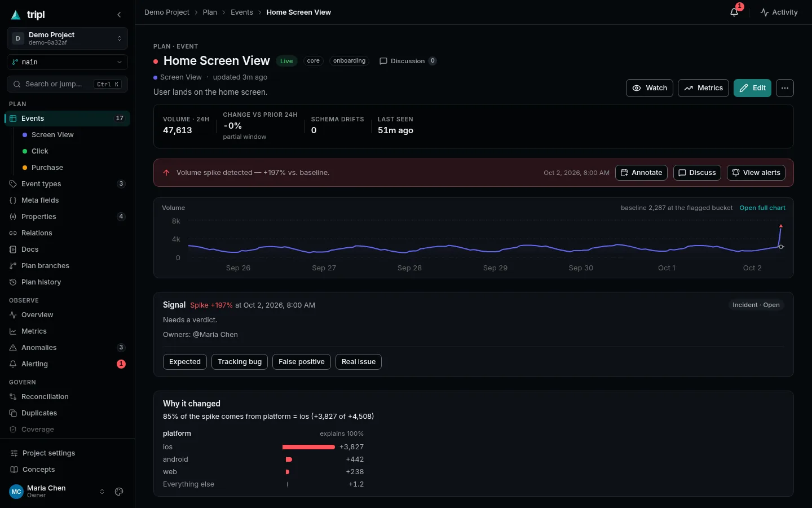Open the notification bell
This screenshot has width=812, height=508.
pos(734,12)
